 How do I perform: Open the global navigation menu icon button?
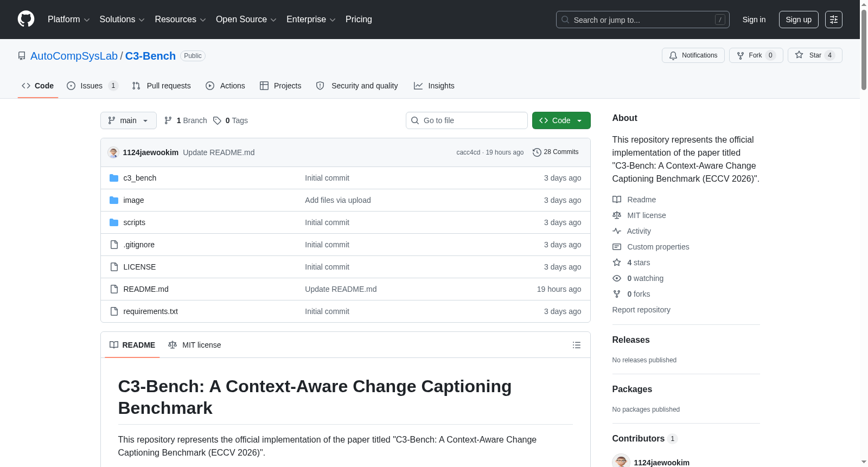(x=834, y=20)
